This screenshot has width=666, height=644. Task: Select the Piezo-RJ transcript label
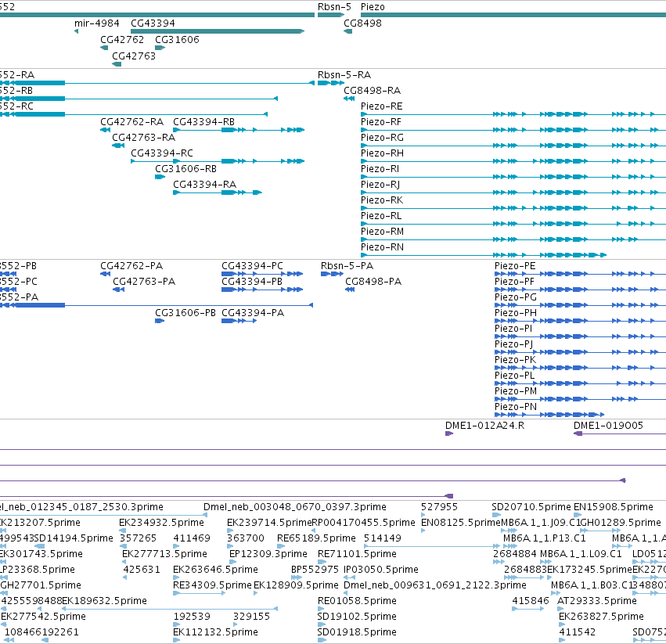click(x=380, y=185)
